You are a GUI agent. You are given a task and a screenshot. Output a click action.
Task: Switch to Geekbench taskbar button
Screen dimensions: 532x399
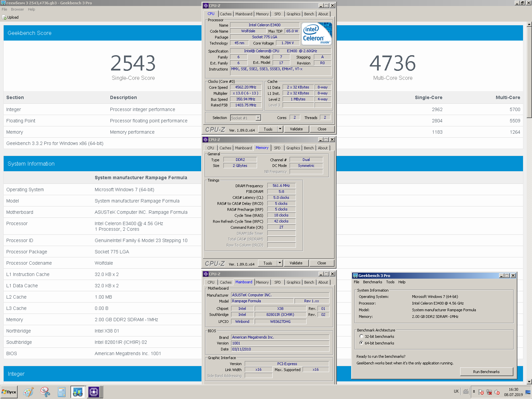(78, 392)
